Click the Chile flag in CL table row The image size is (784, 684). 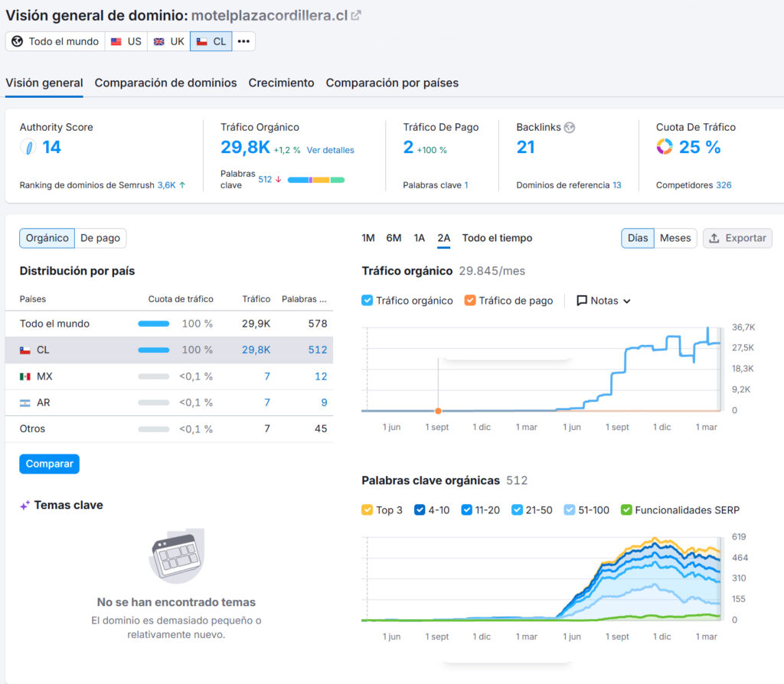point(25,350)
